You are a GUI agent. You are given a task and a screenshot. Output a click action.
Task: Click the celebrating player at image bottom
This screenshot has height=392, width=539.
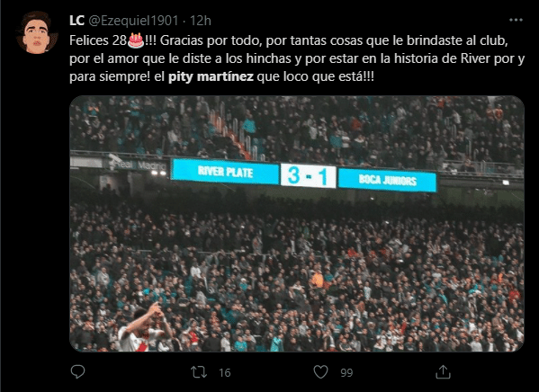coord(144,327)
